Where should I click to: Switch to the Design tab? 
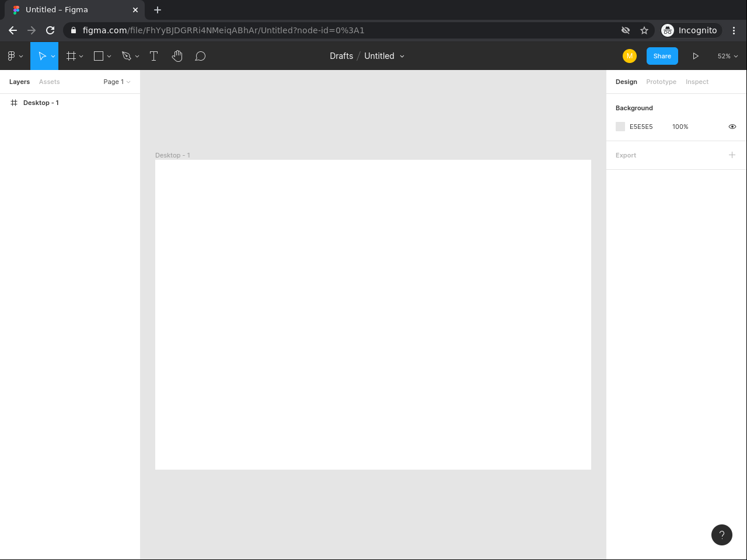point(626,82)
